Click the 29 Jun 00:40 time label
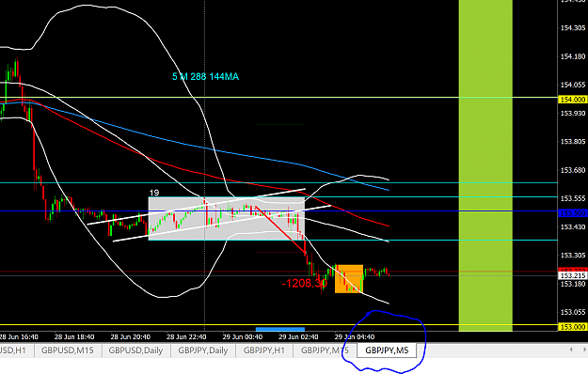The image size is (588, 374). [242, 337]
